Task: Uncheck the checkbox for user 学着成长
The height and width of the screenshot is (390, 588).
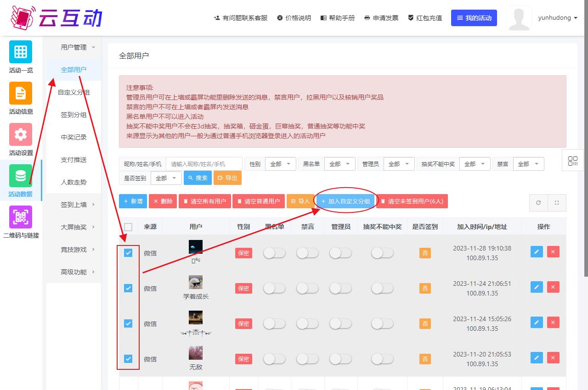Action: [x=128, y=288]
